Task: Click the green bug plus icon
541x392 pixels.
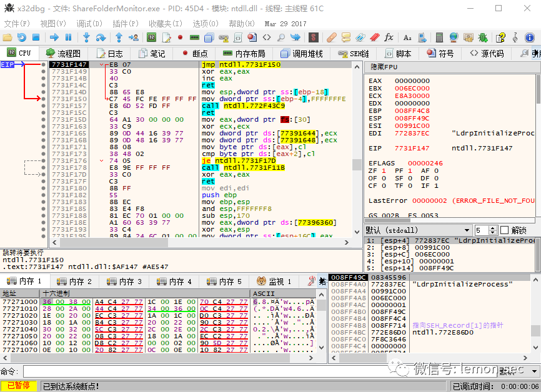Action: click(482, 37)
